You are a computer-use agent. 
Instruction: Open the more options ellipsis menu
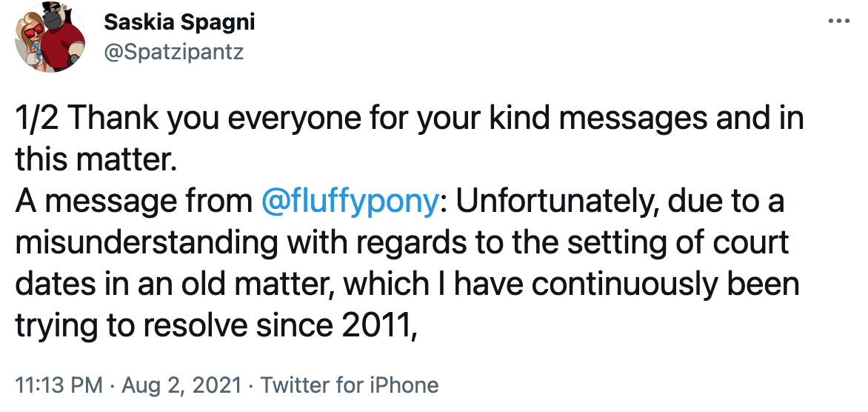click(838, 21)
